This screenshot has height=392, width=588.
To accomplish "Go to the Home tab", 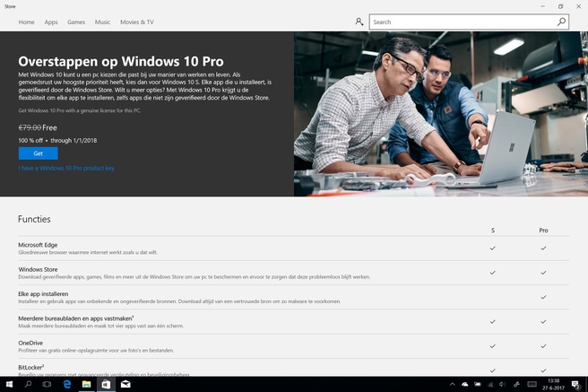I will tap(26, 22).
